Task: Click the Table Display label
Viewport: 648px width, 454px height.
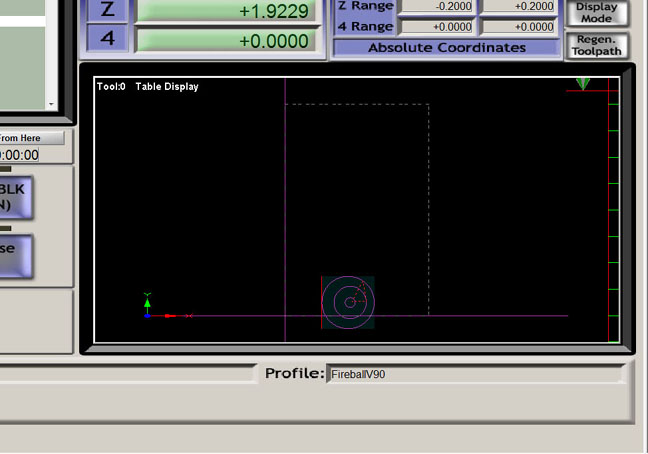Action: point(167,86)
